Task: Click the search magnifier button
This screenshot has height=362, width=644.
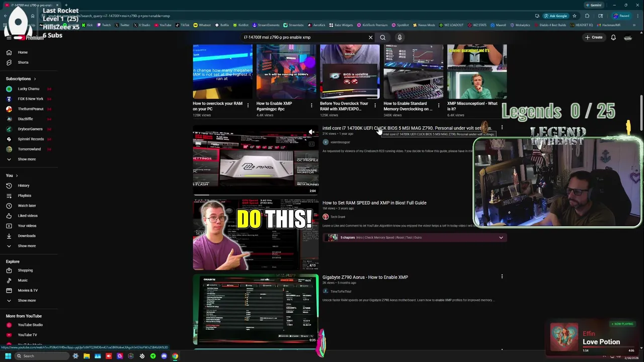Action: coord(383,37)
